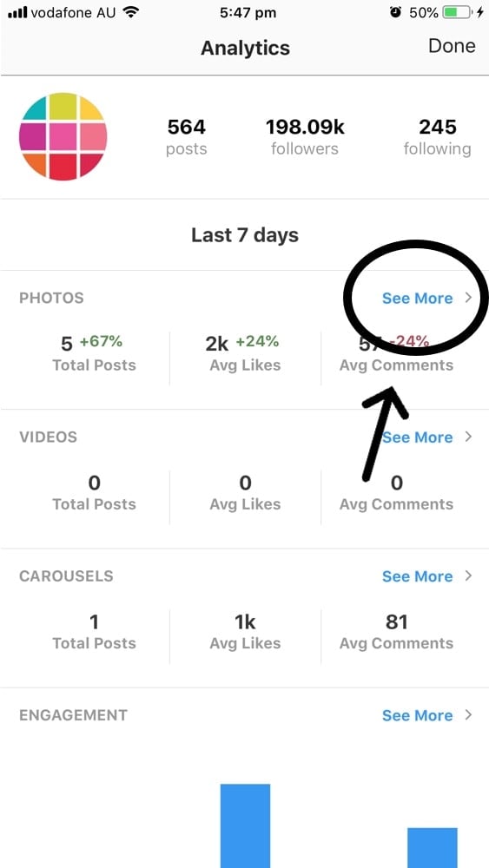Expand Carousels section chevron arrow
Viewport: 489px width, 868px height.
[x=468, y=575]
